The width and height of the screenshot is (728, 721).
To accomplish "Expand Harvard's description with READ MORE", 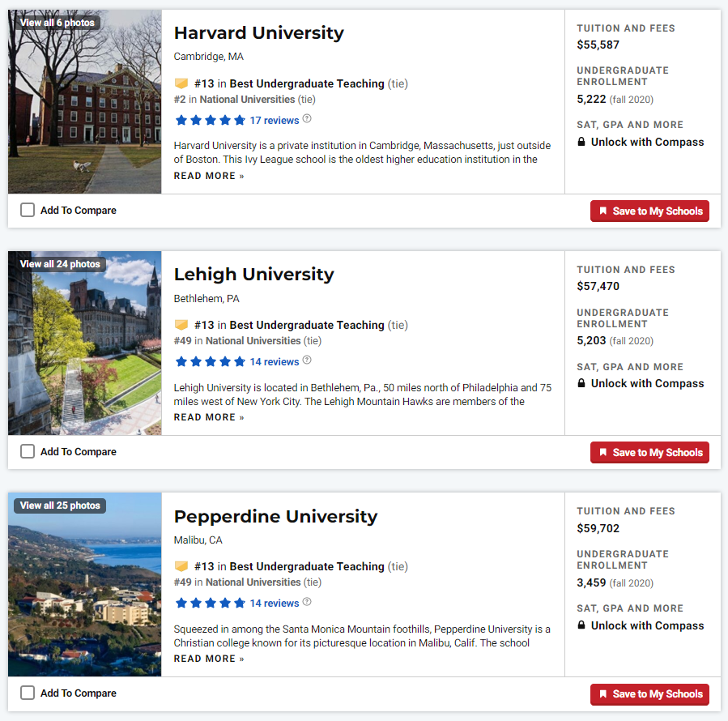I will coord(209,176).
